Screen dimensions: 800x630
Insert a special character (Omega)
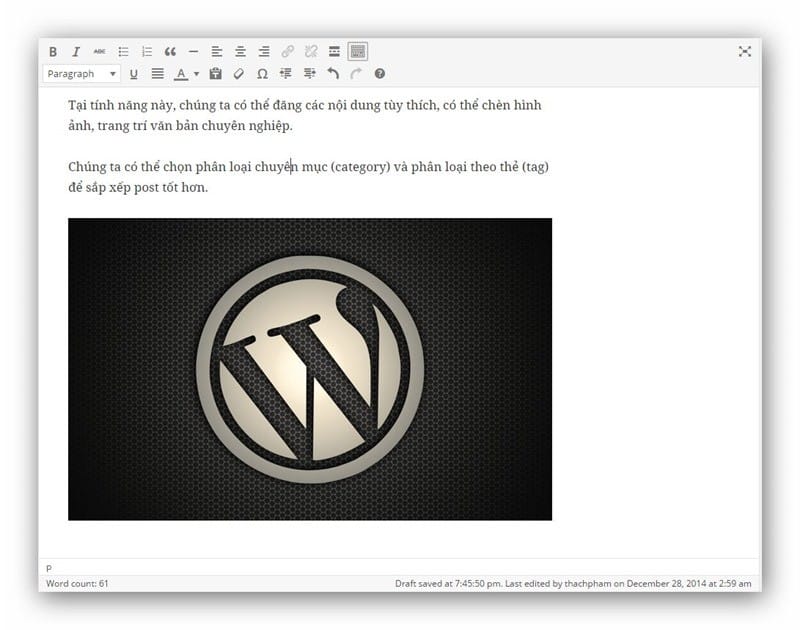pyautogui.click(x=262, y=74)
